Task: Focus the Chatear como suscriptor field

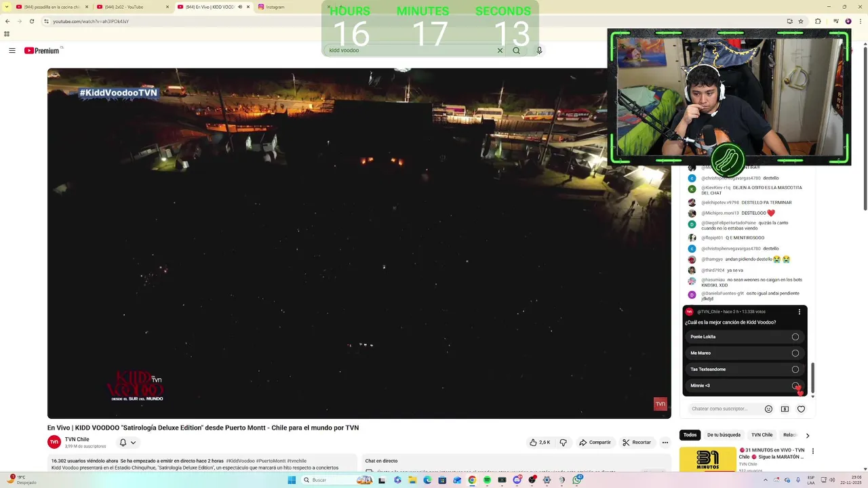Action: point(724,409)
